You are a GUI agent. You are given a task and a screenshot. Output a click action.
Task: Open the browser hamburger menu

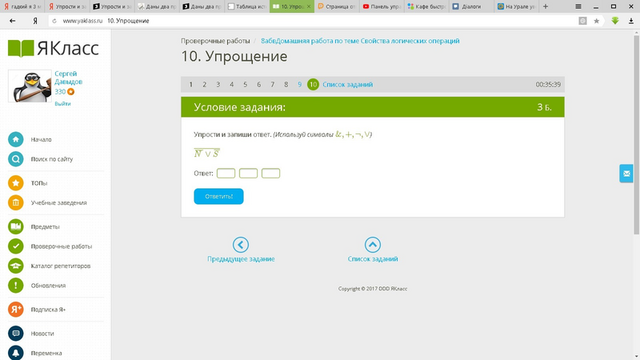[x=578, y=7]
